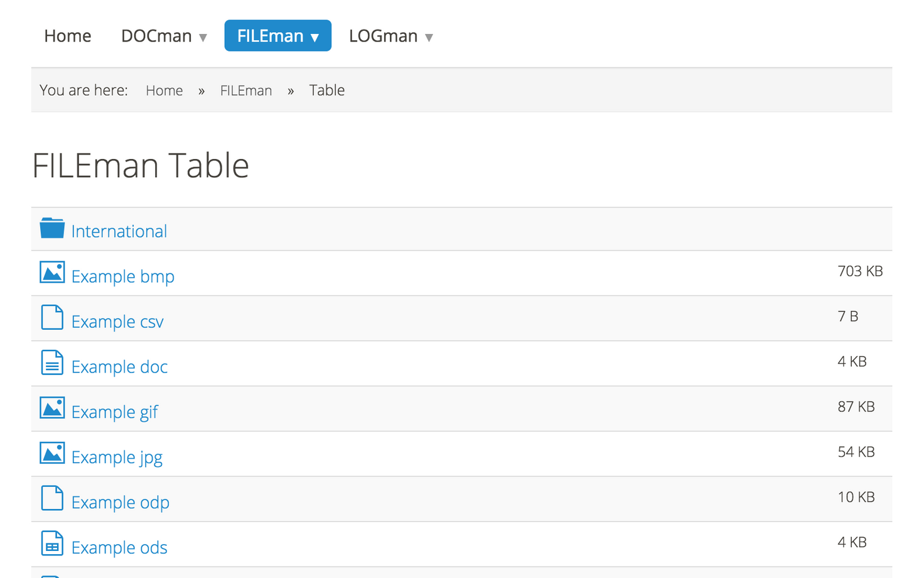Click the Home breadcrumb link

coord(164,90)
